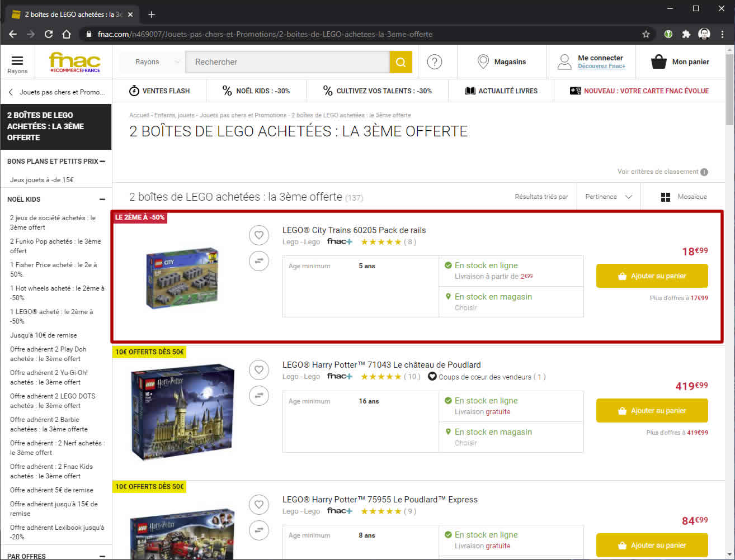The width and height of the screenshot is (735, 560).
Task: Add City Trains 60205 to wishlist heart
Action: click(259, 235)
